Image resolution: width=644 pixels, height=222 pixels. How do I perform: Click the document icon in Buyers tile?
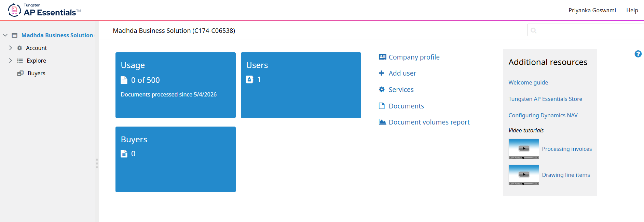[124, 154]
